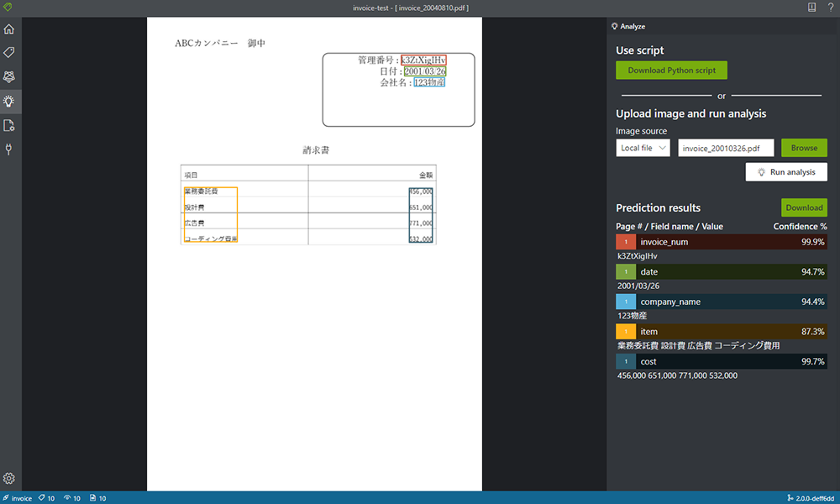Expand the Local file image source dropdown

[643, 148]
